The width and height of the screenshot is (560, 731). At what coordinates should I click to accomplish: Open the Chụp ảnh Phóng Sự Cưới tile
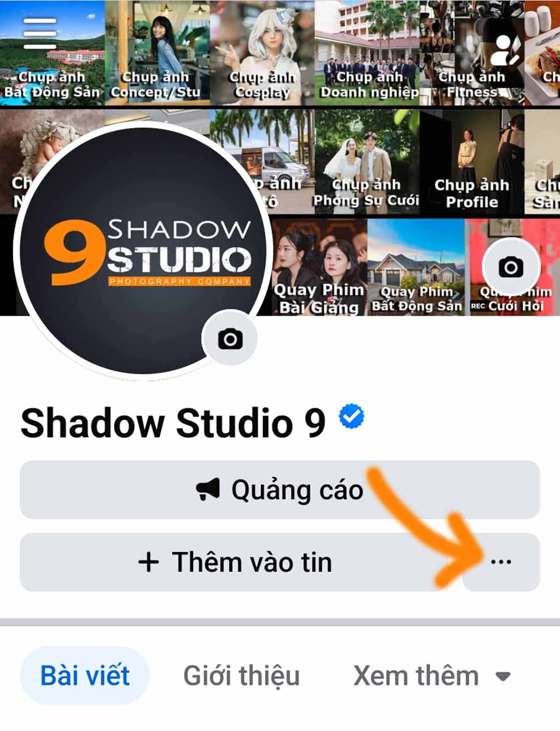[x=367, y=161]
